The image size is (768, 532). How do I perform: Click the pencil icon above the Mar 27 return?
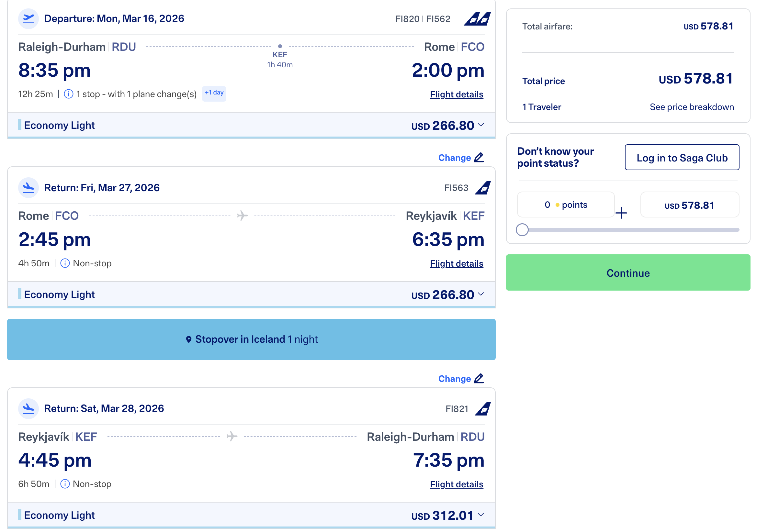(479, 157)
